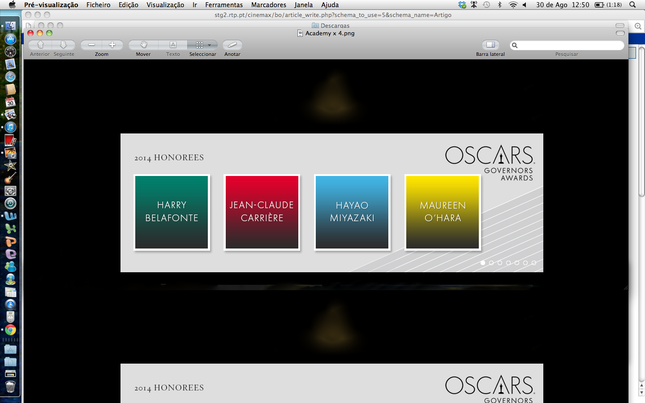
Task: Click the first carousel pagination dot
Action: 483,262
